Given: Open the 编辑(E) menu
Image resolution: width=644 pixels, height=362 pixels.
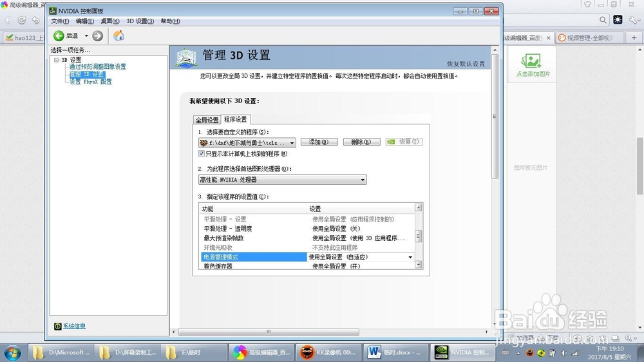Looking at the screenshot, I should [x=84, y=21].
